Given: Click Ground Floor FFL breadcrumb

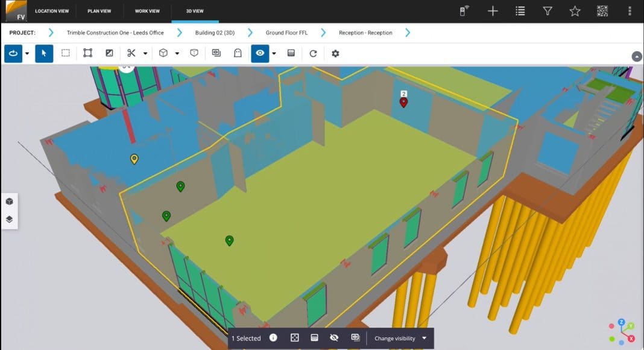Looking at the screenshot, I should tap(286, 33).
